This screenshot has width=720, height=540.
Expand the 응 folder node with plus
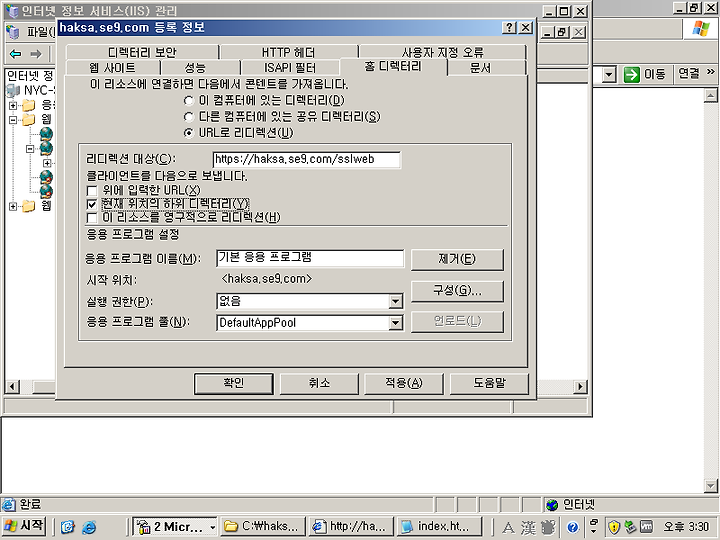[x=13, y=106]
